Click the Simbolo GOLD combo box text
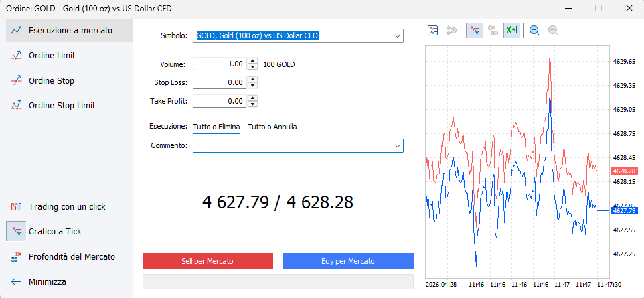The height and width of the screenshot is (298, 644). pos(258,35)
